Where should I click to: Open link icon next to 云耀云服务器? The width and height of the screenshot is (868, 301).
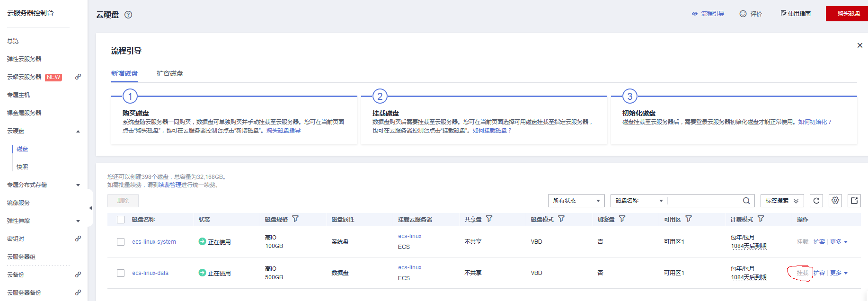78,77
